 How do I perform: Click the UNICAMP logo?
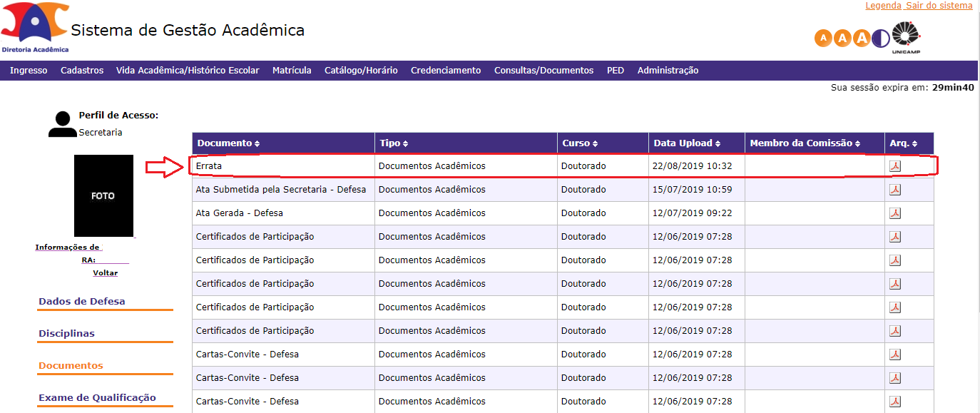(907, 38)
